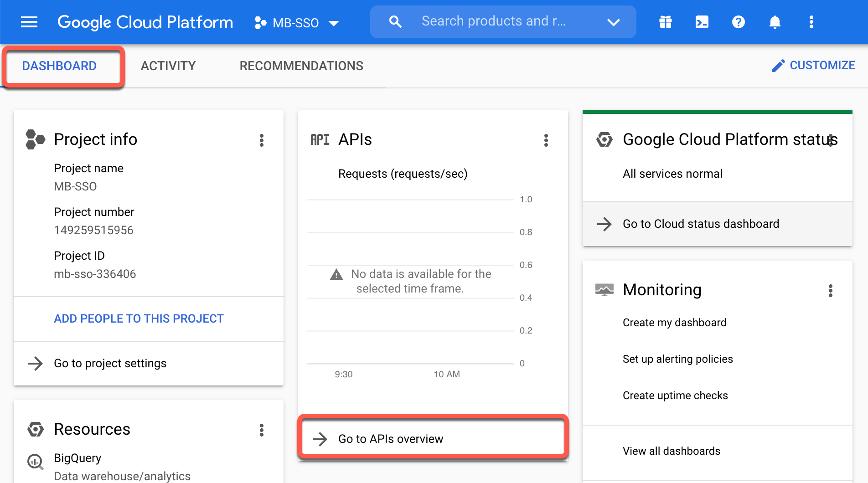Click Go to APIs overview

[x=433, y=439]
